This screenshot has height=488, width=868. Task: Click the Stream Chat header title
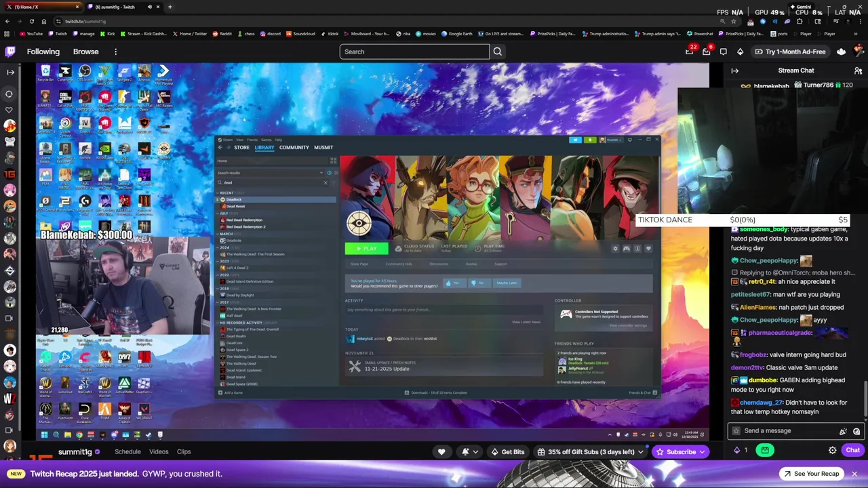[x=796, y=70]
